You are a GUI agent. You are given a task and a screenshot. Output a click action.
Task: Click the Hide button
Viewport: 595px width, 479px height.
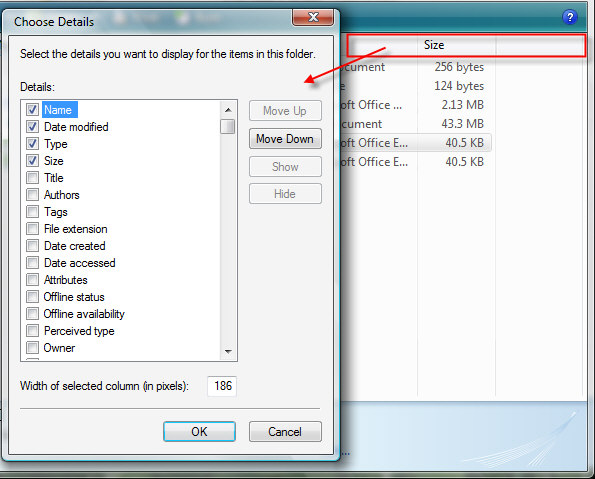(285, 194)
